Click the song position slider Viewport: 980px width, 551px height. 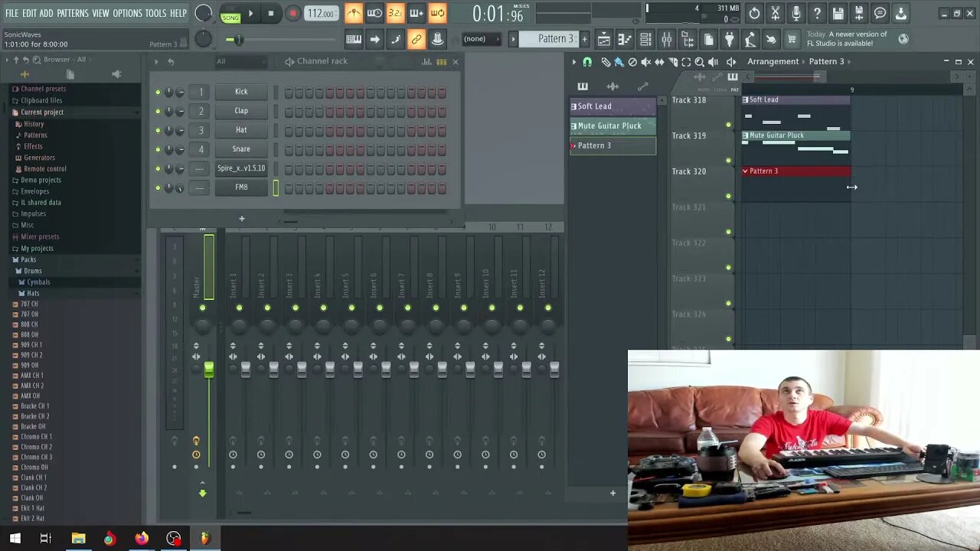click(x=281, y=40)
